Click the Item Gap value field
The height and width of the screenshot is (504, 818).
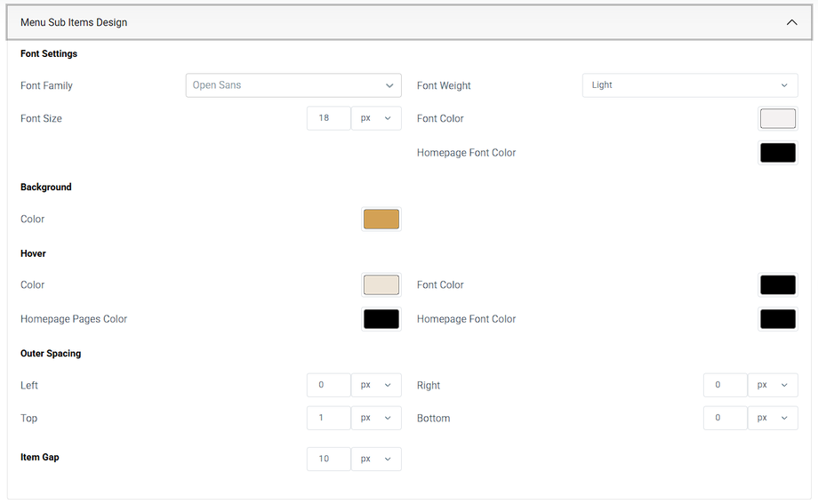coord(328,459)
